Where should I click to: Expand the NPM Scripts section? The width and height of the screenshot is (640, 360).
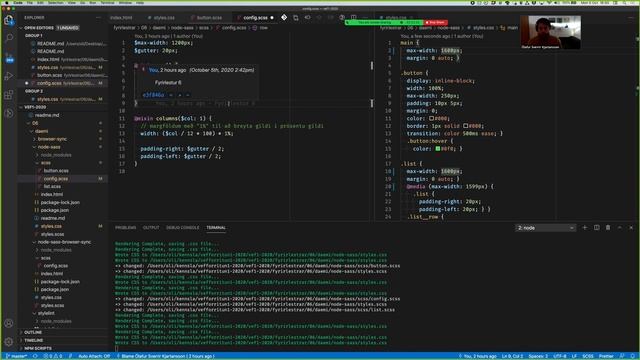point(38,348)
